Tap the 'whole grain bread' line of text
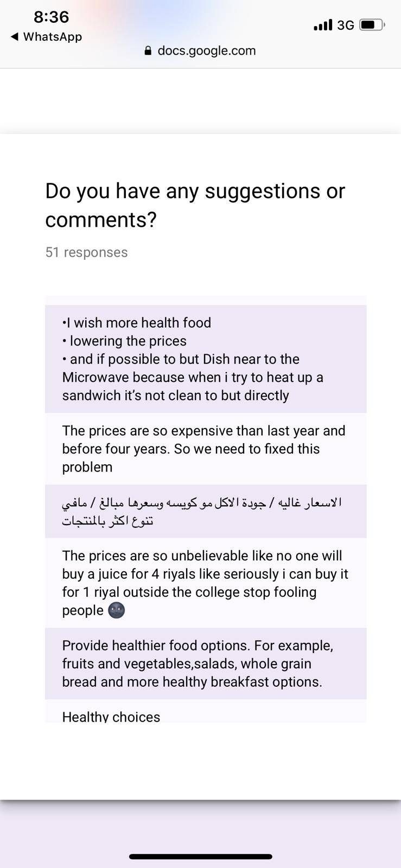The width and height of the screenshot is (401, 868). [x=192, y=682]
